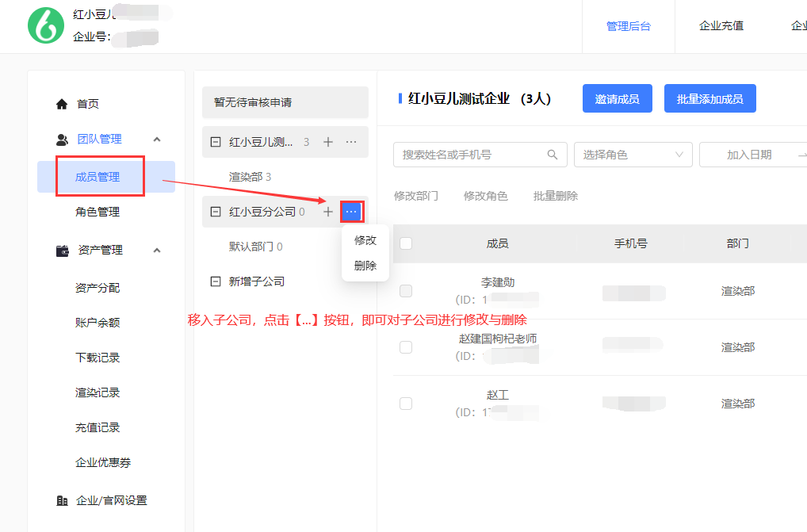The image size is (807, 532).
Task: Open the 选择角色 dropdown
Action: [x=633, y=155]
